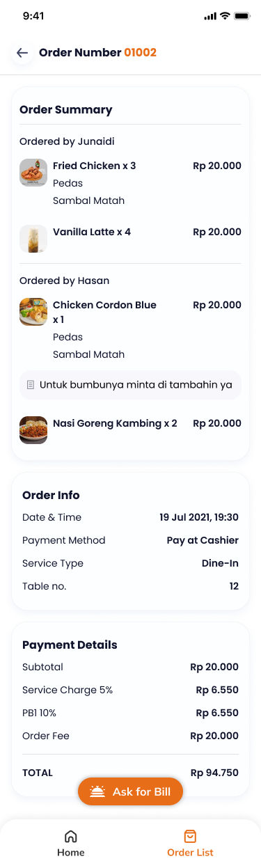Tap the Pay at Cashier payment method
Viewport: 261px width, 868px height.
203,540
